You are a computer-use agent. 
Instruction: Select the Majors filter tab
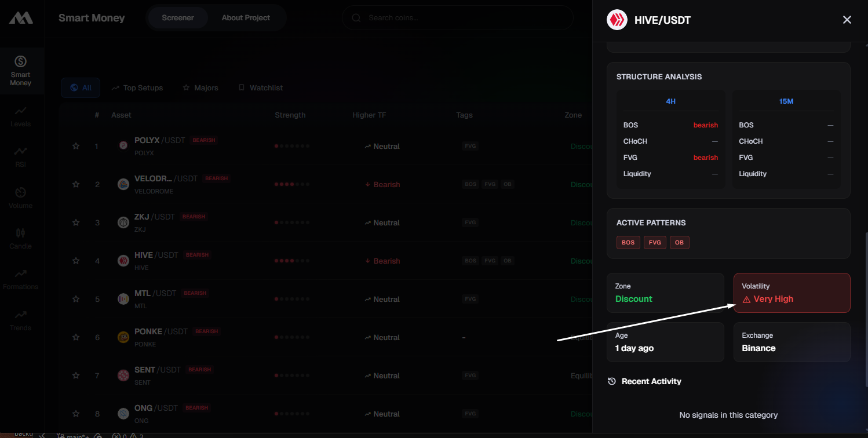200,88
